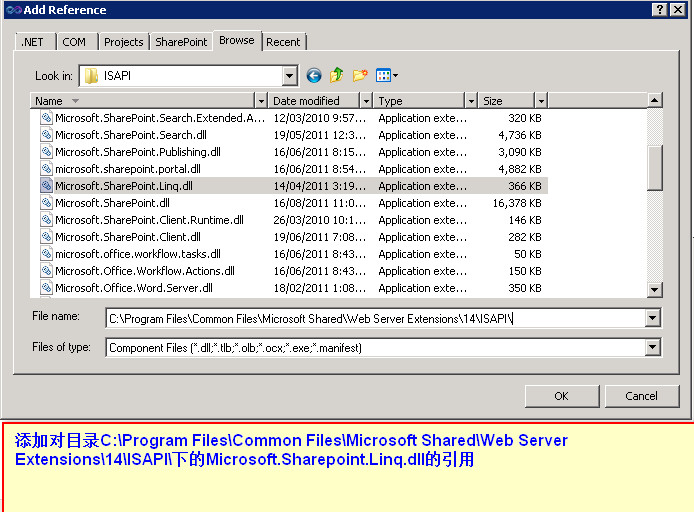
Task: Click the 16,378 KB size value
Action: (x=517, y=203)
